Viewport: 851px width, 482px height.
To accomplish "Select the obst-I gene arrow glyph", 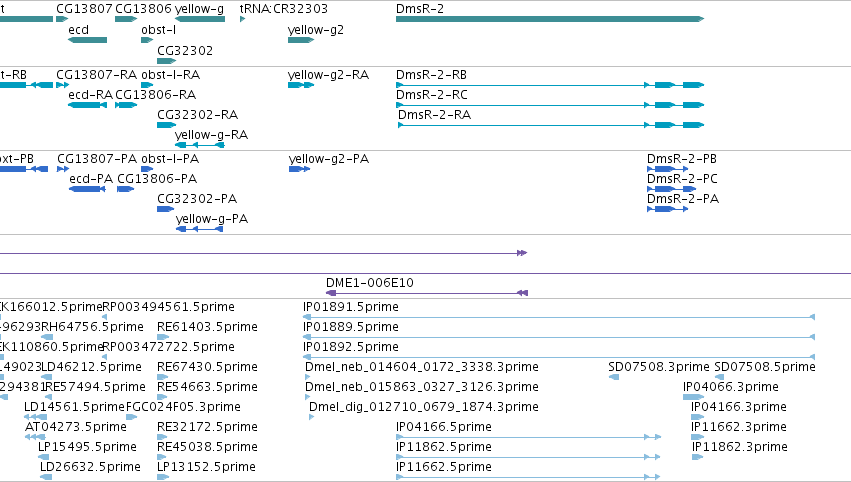I will tap(147, 40).
